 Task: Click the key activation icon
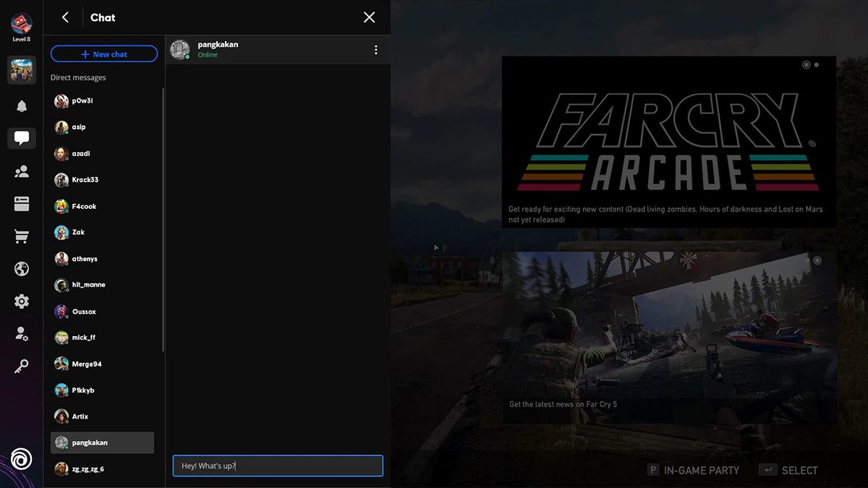[x=22, y=367]
